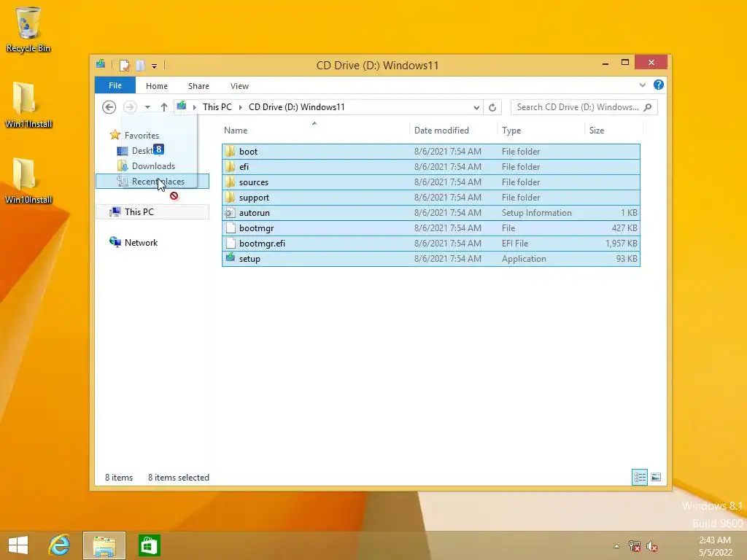The image size is (747, 560).
Task: Open Help with the question mark icon
Action: coord(659,85)
